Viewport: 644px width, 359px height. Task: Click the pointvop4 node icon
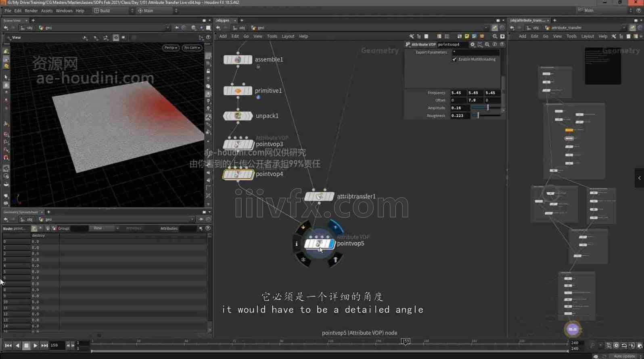click(x=238, y=174)
